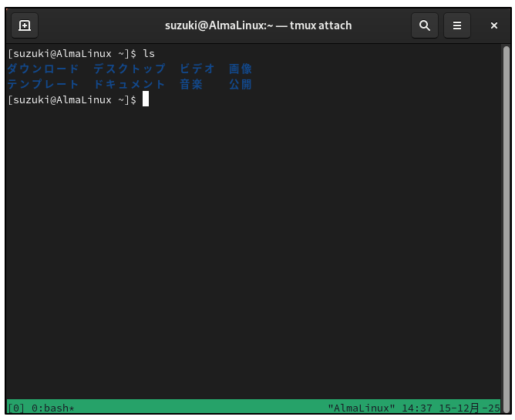The width and height of the screenshot is (515, 420).
Task: Click the ビデオ directory entry
Action: click(197, 69)
